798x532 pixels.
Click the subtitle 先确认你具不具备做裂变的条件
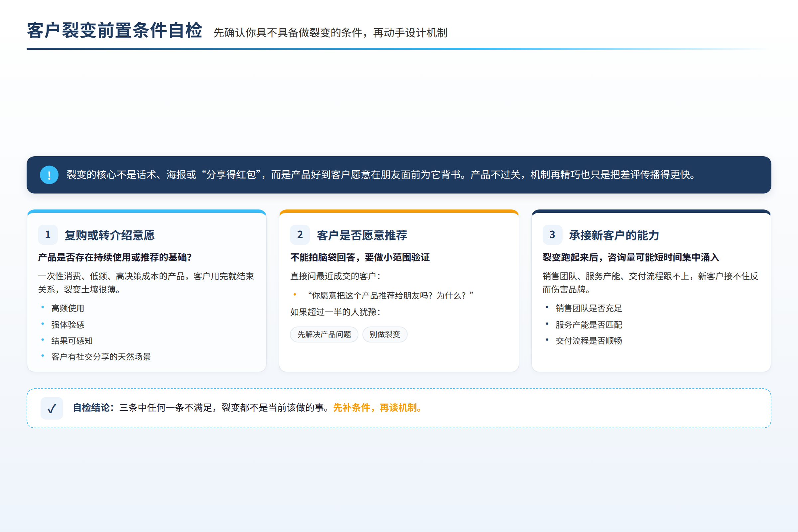click(331, 33)
